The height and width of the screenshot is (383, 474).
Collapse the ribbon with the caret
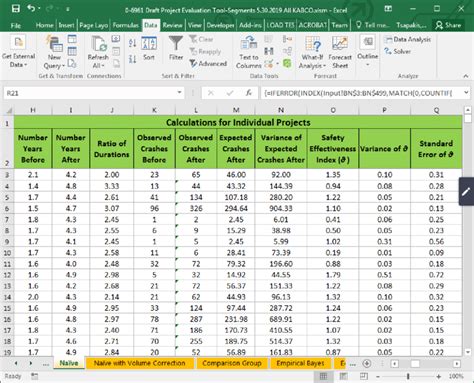click(x=466, y=76)
